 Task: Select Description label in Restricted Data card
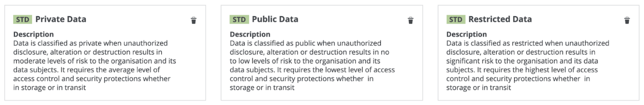466,34
